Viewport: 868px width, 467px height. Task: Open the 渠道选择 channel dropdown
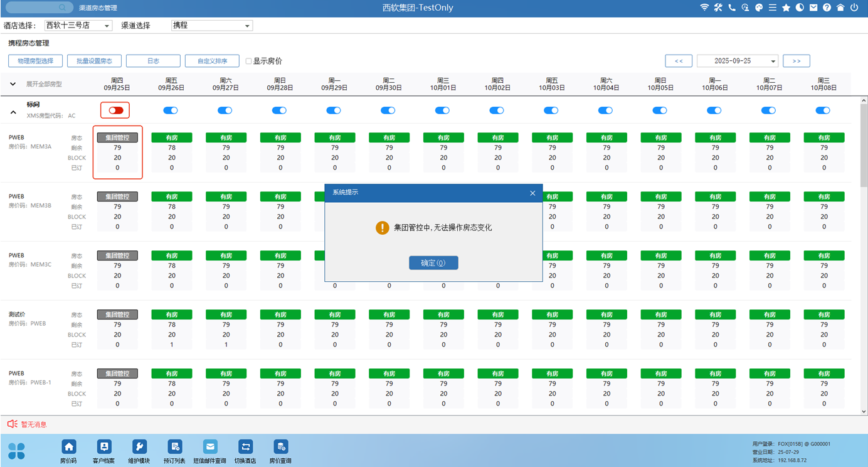[x=212, y=26]
